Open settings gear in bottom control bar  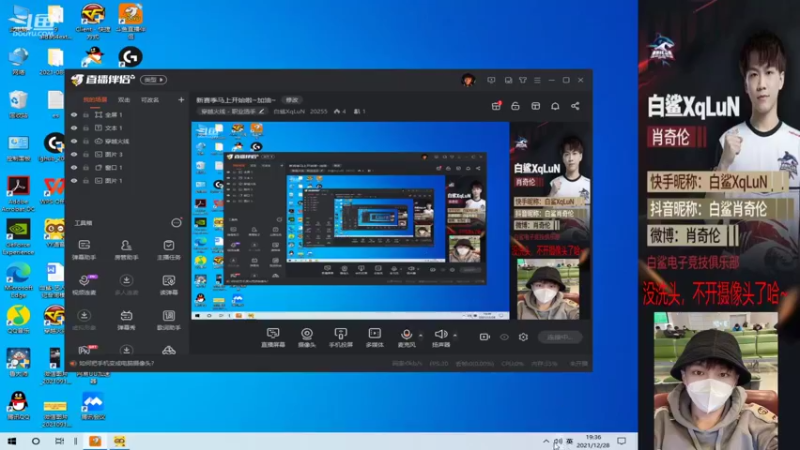523,337
